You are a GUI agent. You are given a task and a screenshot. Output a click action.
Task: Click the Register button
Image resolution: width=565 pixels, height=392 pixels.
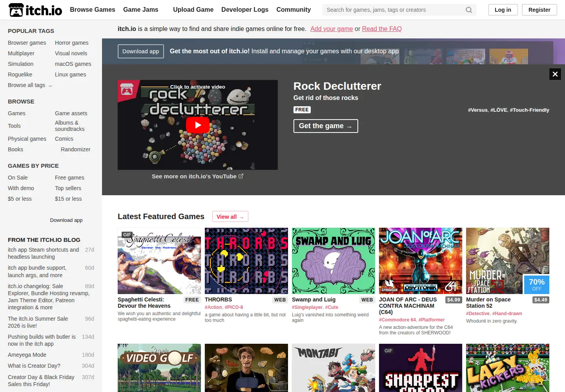(539, 10)
